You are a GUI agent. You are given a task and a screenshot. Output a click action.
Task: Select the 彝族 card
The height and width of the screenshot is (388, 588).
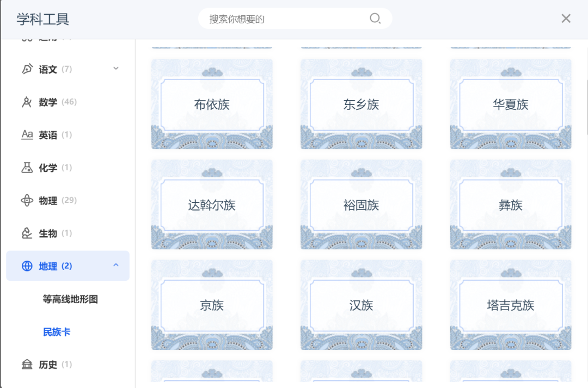[x=510, y=204]
